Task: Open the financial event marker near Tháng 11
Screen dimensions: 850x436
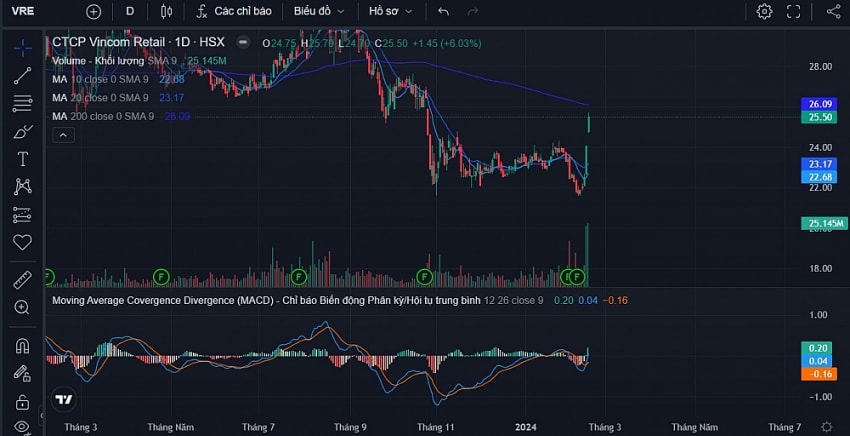Action: (x=424, y=277)
